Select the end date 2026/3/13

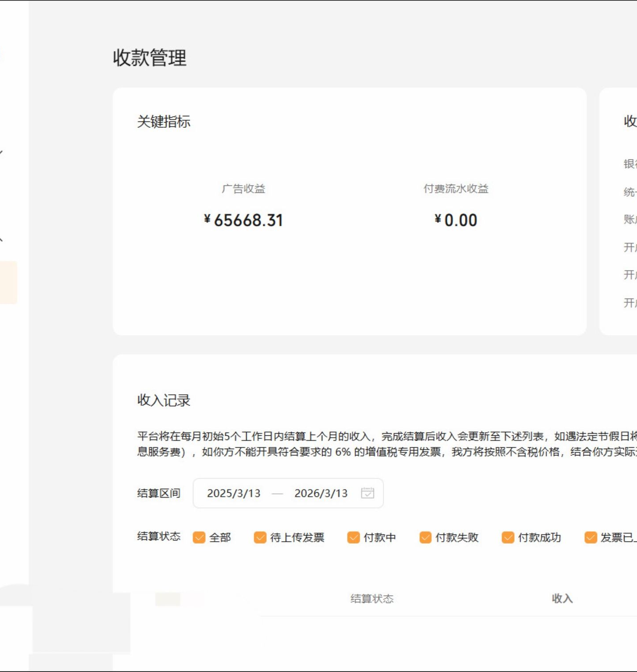pyautogui.click(x=321, y=493)
